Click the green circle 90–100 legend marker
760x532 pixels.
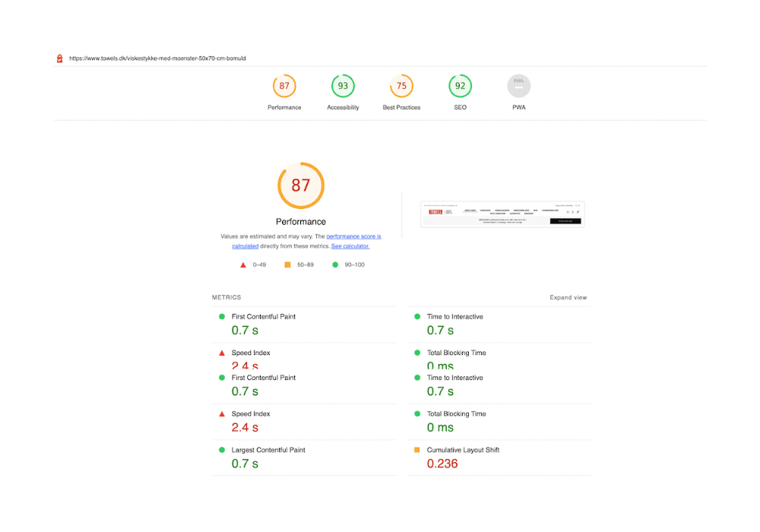coord(334,264)
